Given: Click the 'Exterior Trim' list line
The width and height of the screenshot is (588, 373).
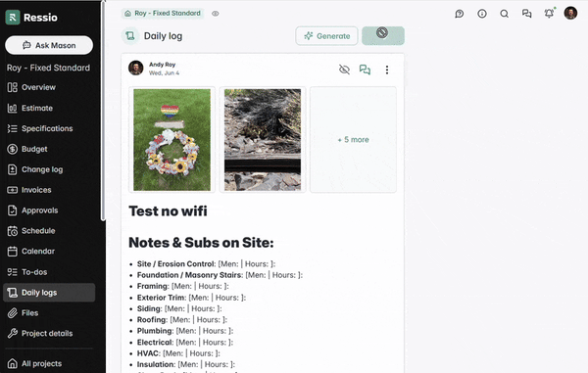Looking at the screenshot, I should [191, 298].
